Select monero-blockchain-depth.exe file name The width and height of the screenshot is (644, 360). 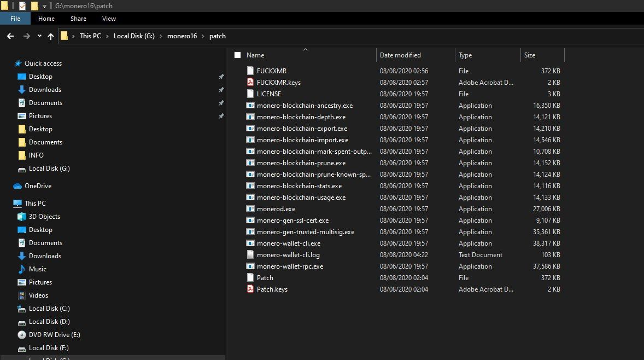click(301, 117)
